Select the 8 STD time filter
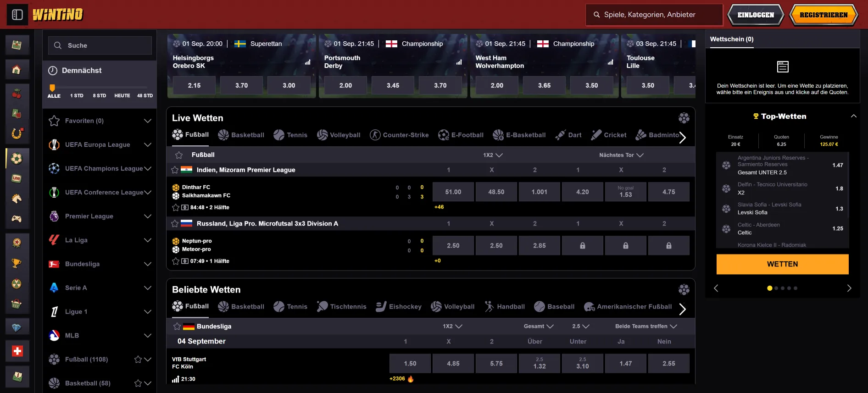Screen dimensions: 868x393 point(100,96)
